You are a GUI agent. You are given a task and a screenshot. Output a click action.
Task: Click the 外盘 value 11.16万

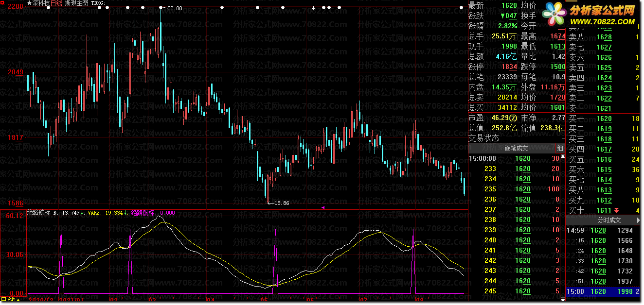click(553, 87)
